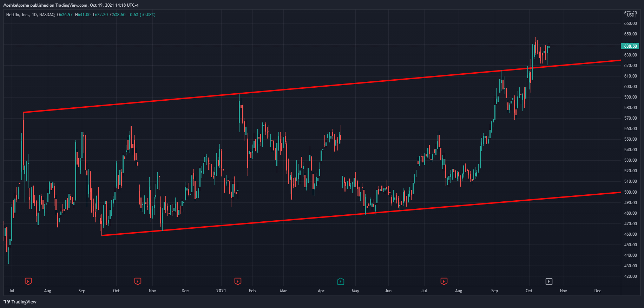
Task: Open the USD currency selector
Action: [x=631, y=15]
